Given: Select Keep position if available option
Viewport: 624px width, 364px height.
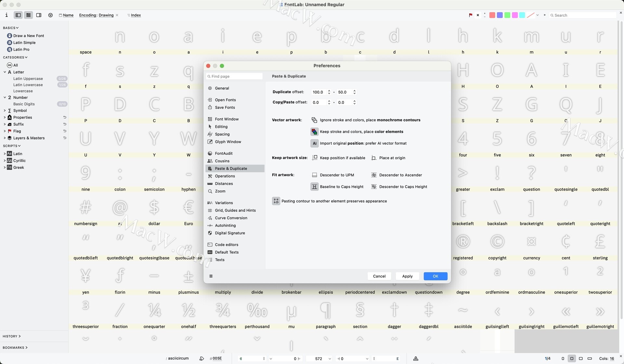Looking at the screenshot, I should pyautogui.click(x=315, y=158).
